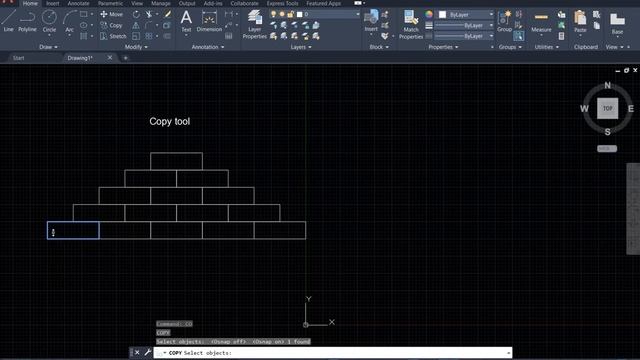640x360 pixels.
Task: Switch to the Annotate ribbon tab
Action: tap(78, 3)
